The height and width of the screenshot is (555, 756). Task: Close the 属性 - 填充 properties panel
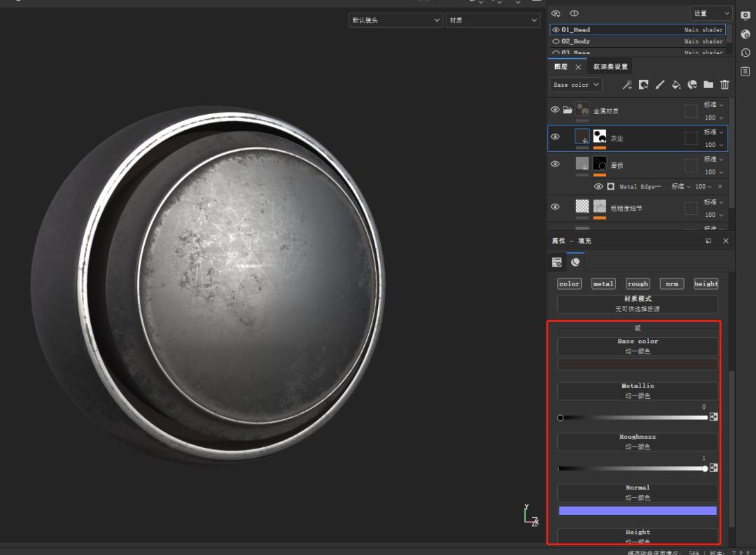pos(726,241)
